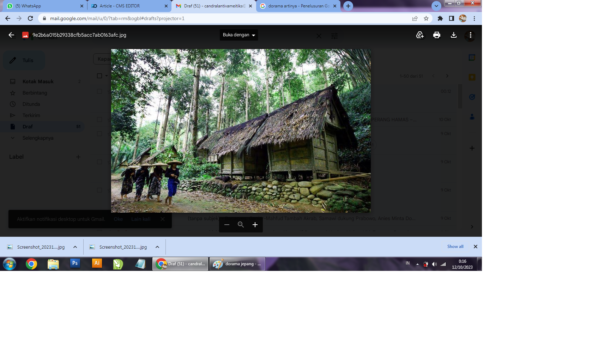592x364 pixels.
Task: Open the Ditunda folder
Action: (x=42, y=104)
